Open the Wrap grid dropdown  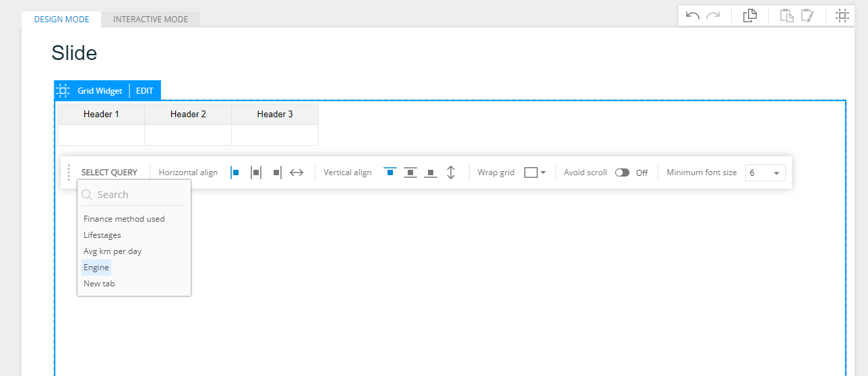pyautogui.click(x=534, y=173)
